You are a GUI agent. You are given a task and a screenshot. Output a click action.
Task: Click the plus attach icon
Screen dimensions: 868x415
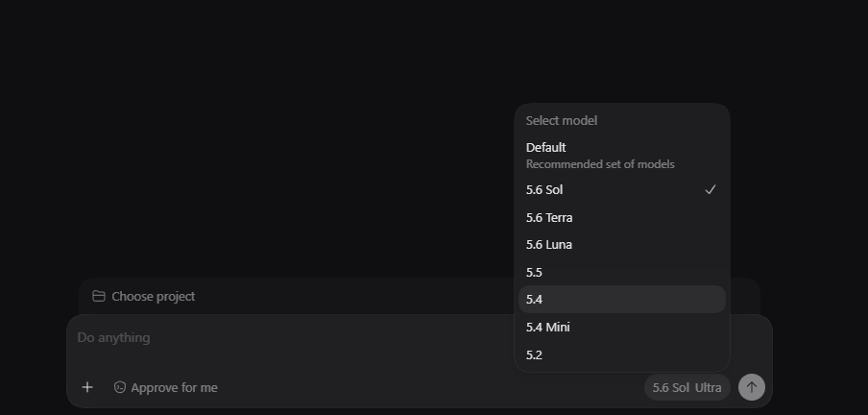click(87, 387)
